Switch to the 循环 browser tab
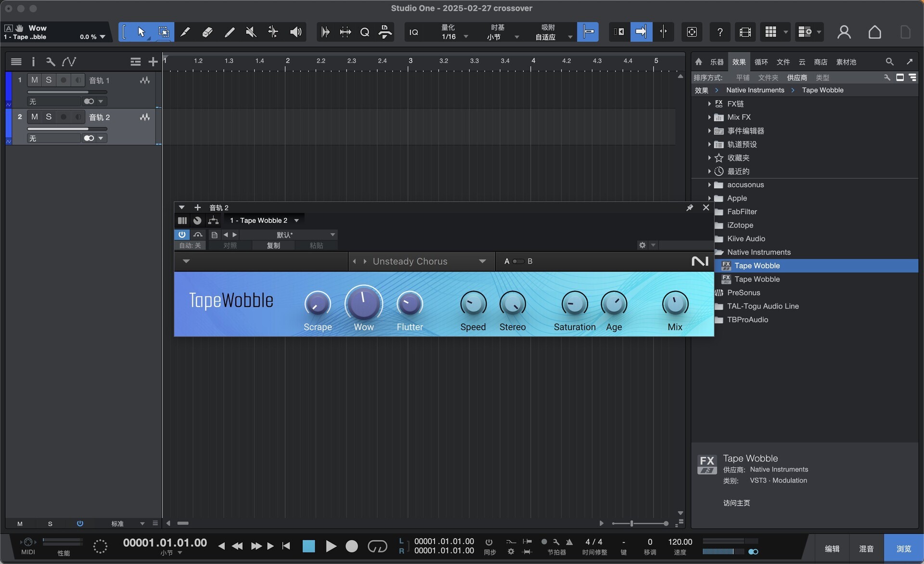Screen dimensions: 924x564 click(x=761, y=62)
